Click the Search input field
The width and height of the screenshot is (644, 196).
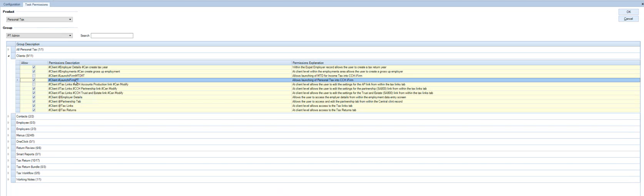(x=112, y=35)
